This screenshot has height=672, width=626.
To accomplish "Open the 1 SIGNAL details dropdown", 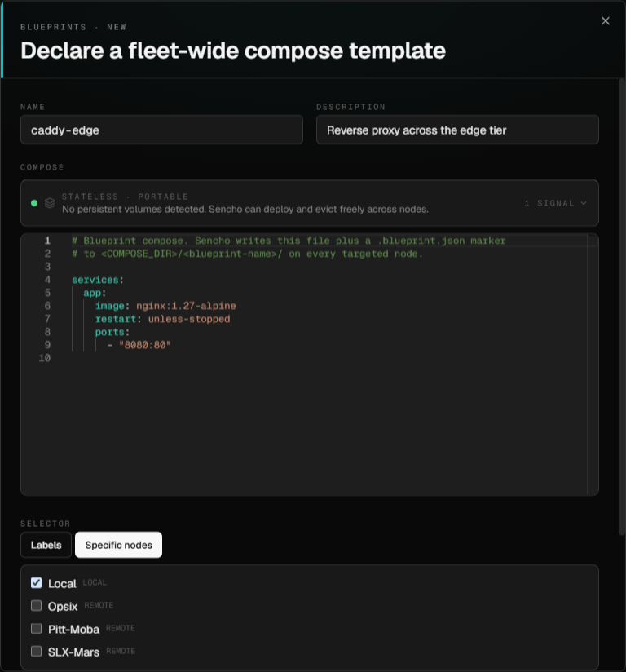I will [x=555, y=203].
